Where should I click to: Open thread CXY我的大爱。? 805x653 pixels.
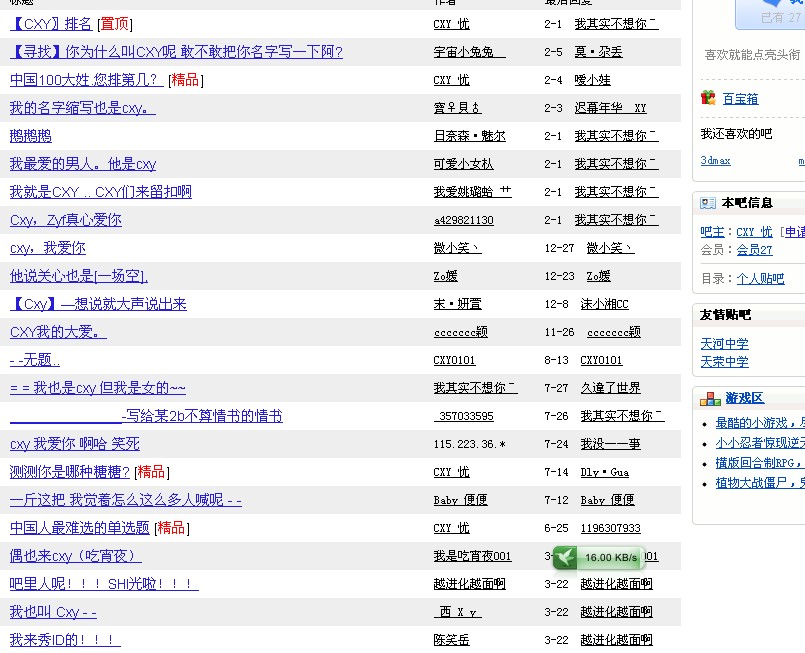click(58, 332)
